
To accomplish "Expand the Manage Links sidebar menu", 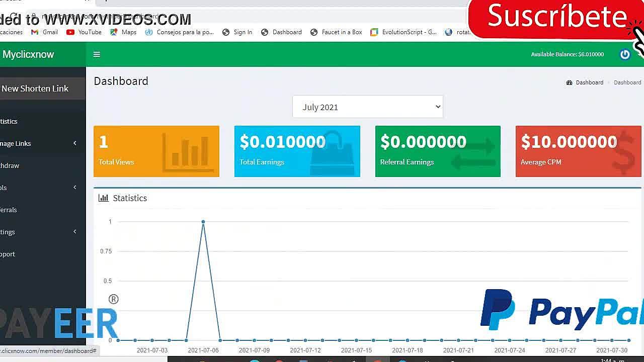I will pos(42,143).
